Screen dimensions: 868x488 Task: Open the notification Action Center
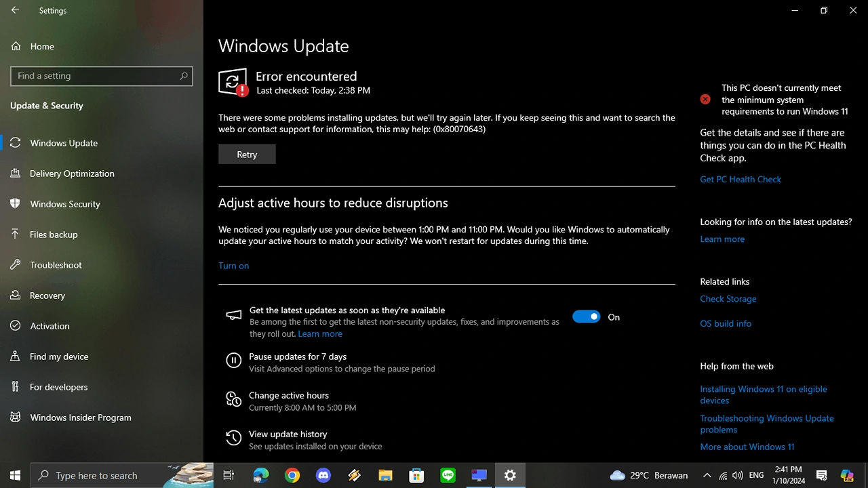point(821,475)
